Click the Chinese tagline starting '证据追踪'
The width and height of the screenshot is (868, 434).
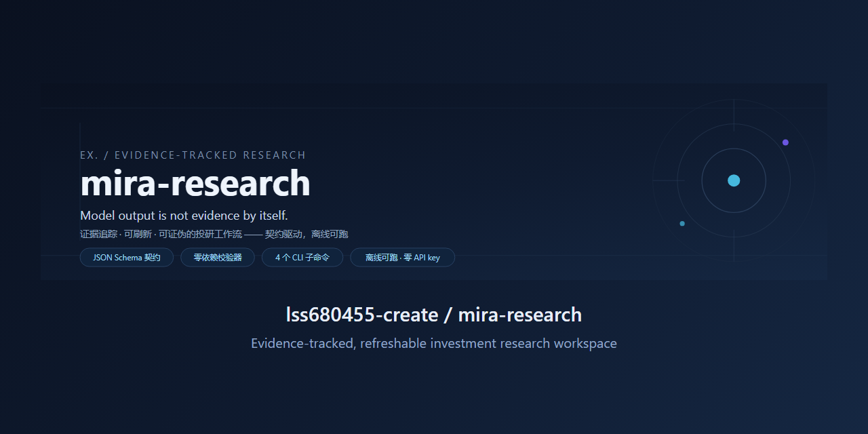[x=214, y=235]
